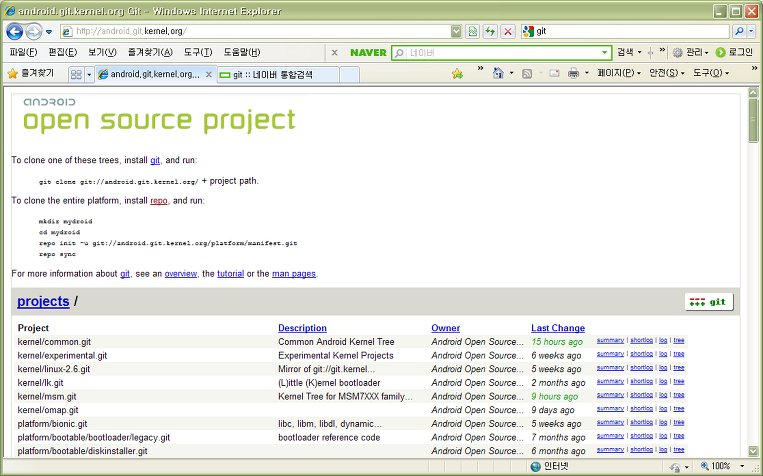The height and width of the screenshot is (476, 763).
Task: Click the Quick Tabs grid icon
Action: click(76, 74)
